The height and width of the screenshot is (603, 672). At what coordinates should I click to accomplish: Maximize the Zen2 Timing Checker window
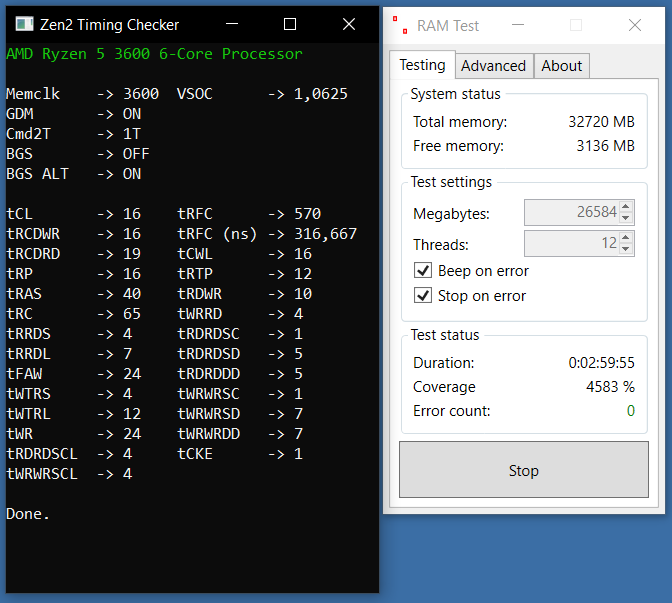(290, 24)
